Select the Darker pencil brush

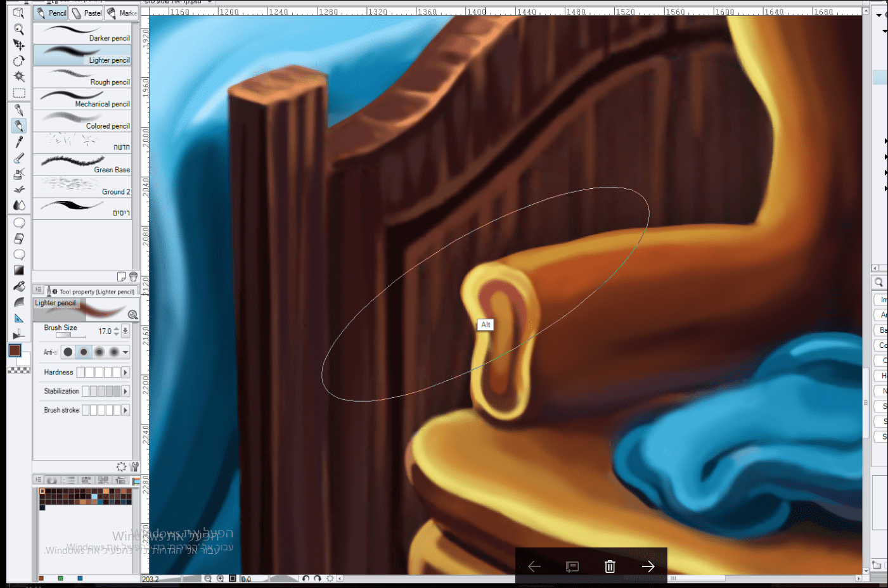(x=82, y=34)
